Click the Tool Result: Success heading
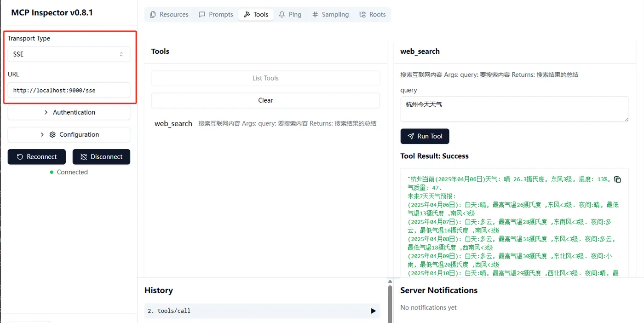Image resolution: width=644 pixels, height=323 pixels. (x=434, y=156)
